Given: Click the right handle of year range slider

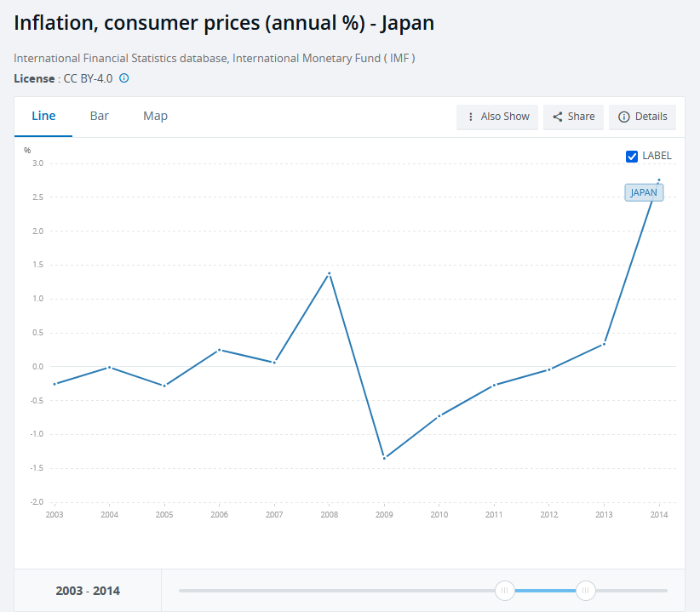Looking at the screenshot, I should [585, 590].
